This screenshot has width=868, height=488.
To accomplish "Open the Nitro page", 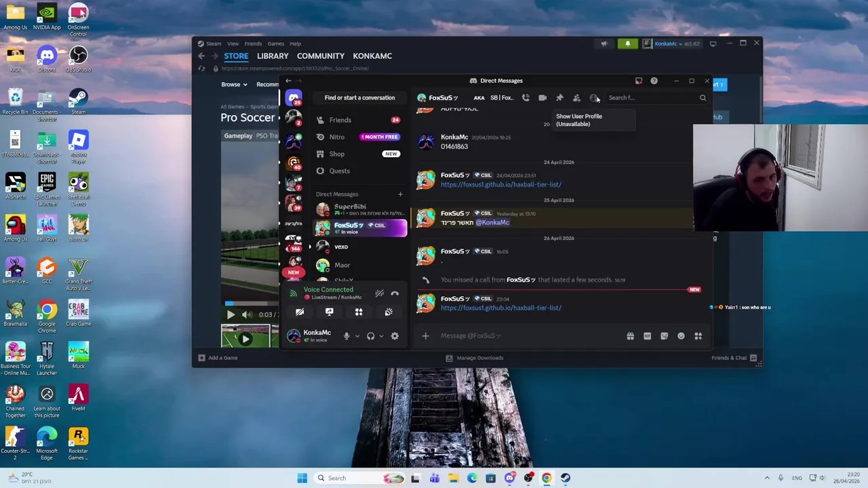I will 359,137.
